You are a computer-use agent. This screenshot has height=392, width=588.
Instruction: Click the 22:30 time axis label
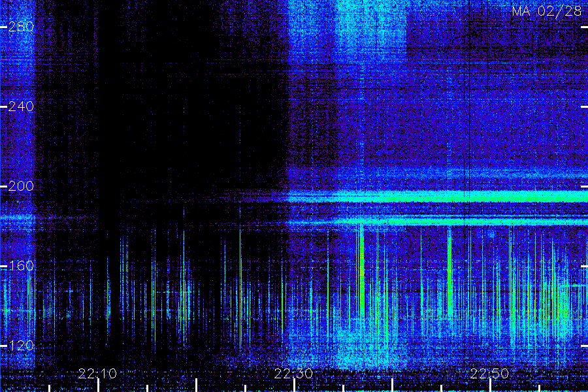click(x=293, y=374)
